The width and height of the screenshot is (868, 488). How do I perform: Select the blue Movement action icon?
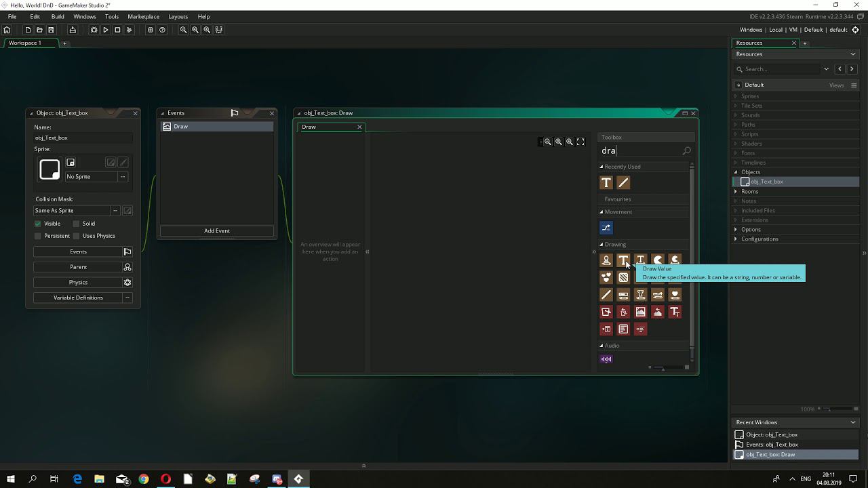pos(606,228)
